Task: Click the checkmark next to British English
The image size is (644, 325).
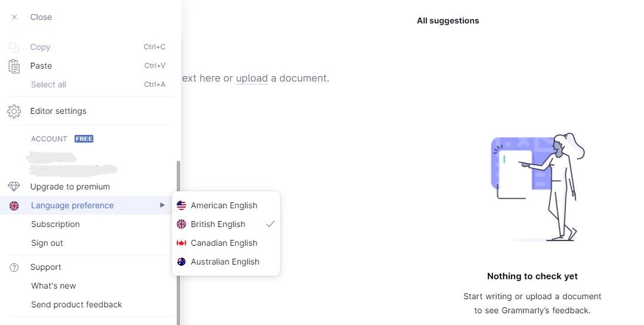Action: (x=270, y=224)
